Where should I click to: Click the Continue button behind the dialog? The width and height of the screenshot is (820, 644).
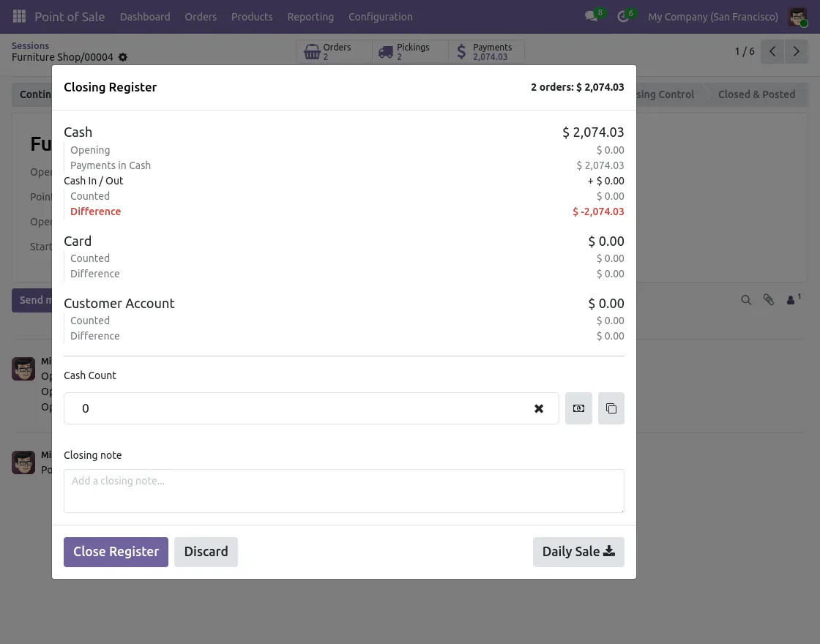(x=32, y=94)
